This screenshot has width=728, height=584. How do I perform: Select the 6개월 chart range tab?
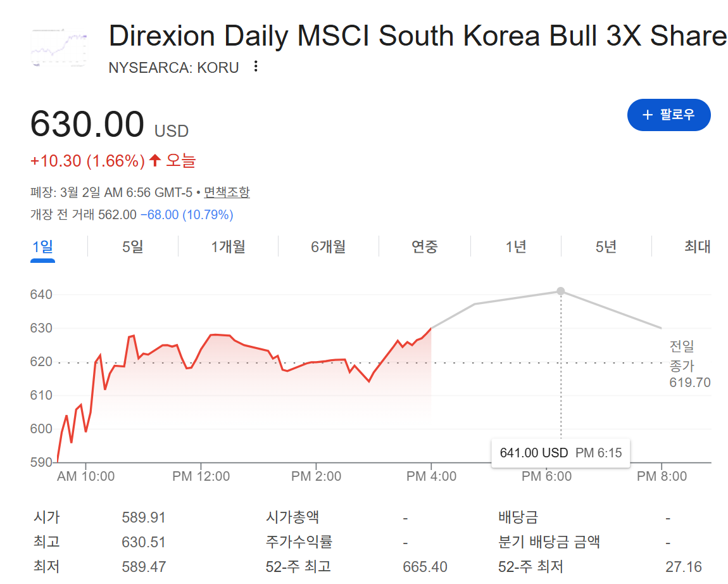click(328, 246)
